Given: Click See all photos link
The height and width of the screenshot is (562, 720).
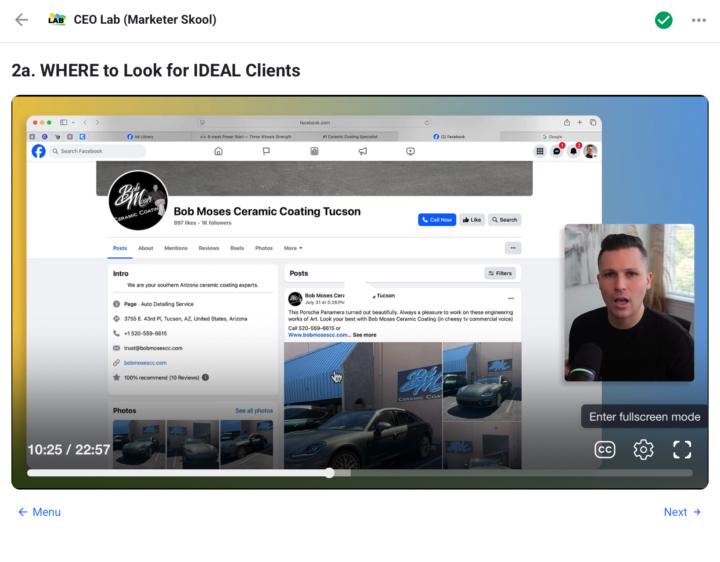Looking at the screenshot, I should [254, 410].
